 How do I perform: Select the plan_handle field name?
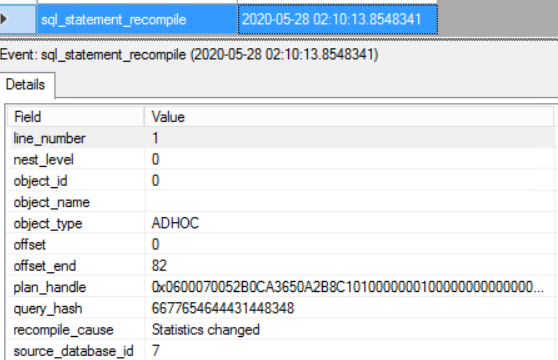[50, 287]
